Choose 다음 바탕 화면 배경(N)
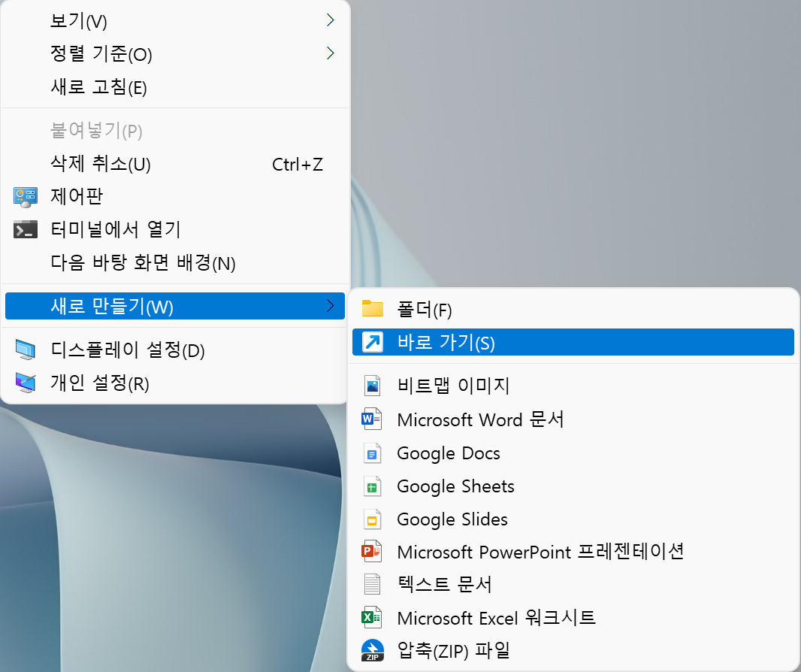 pos(175,263)
